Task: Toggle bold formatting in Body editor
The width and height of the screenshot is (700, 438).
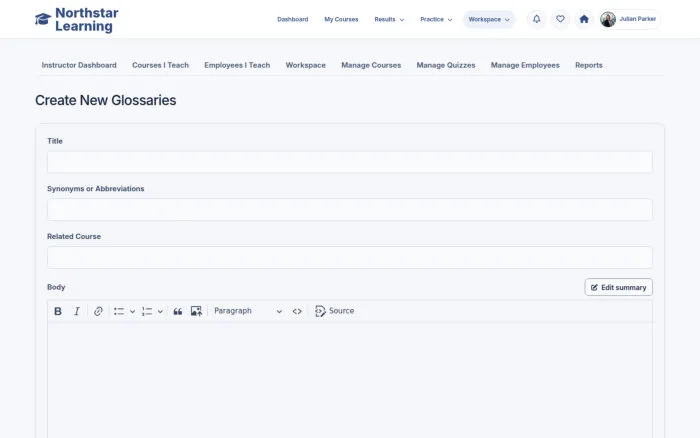Action: [x=58, y=311]
